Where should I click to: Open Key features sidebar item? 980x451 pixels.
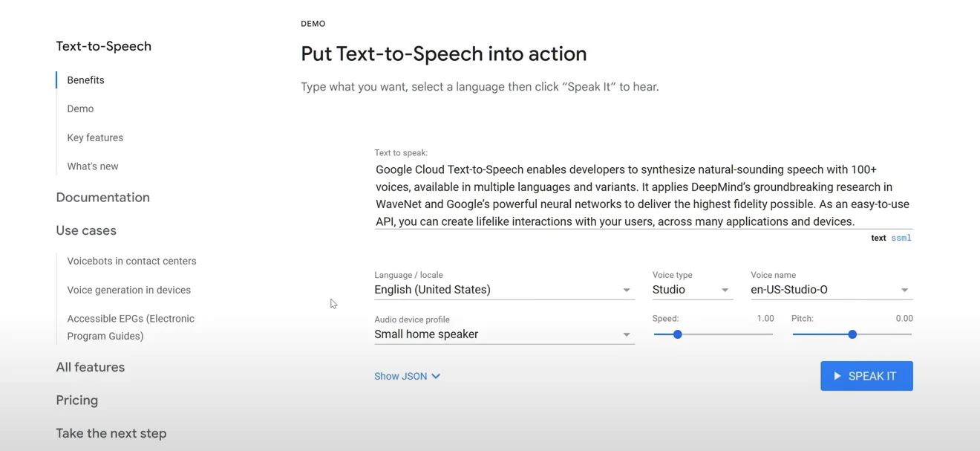pos(95,137)
